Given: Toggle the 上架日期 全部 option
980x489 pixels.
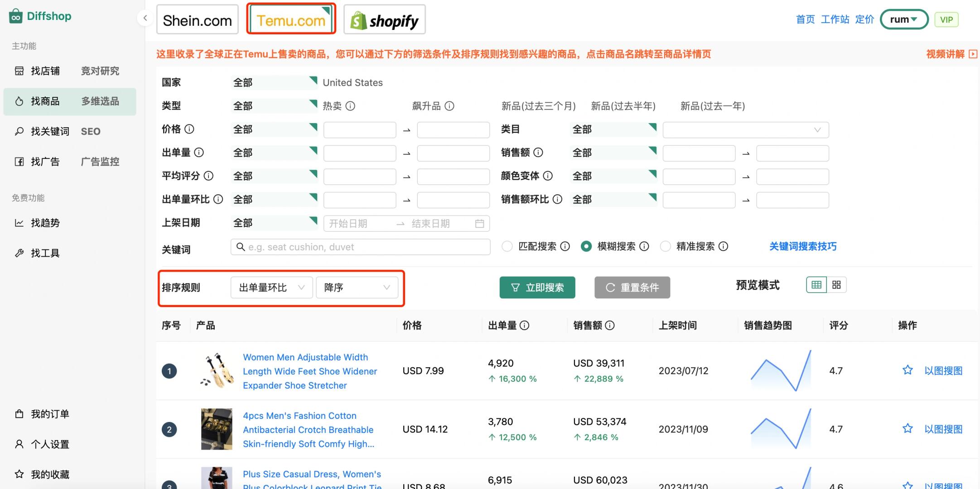Looking at the screenshot, I should [274, 223].
